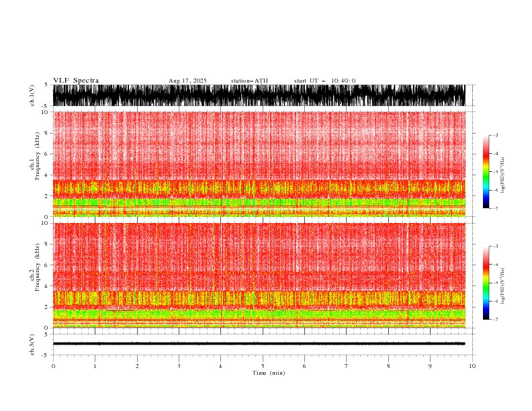Click the time axis tick label "3"
This screenshot has width=532, height=411.
click(179, 366)
